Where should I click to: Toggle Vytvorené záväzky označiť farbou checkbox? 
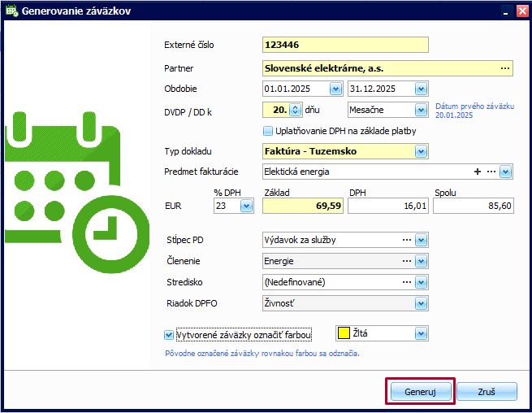(x=169, y=334)
